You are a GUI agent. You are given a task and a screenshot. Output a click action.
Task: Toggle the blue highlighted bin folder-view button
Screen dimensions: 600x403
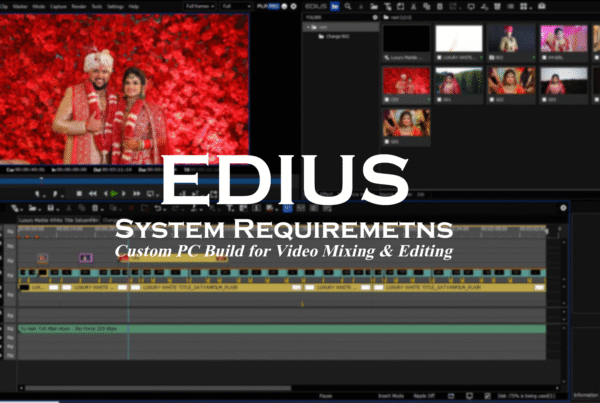tap(335, 7)
